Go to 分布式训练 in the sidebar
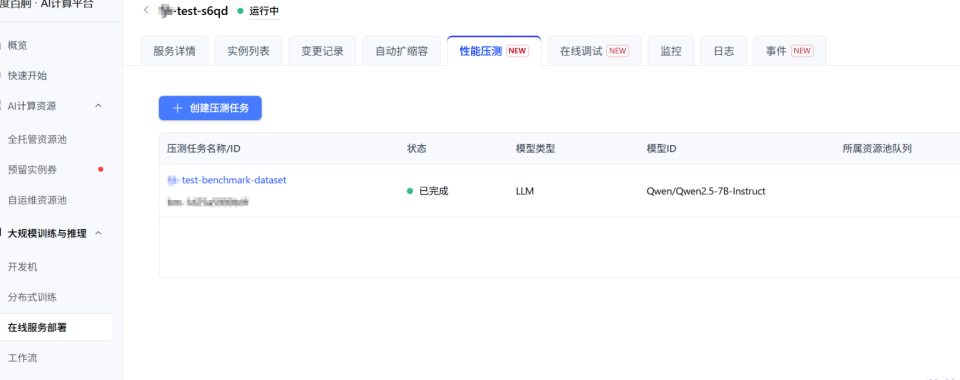The width and height of the screenshot is (960, 380). pos(32,297)
